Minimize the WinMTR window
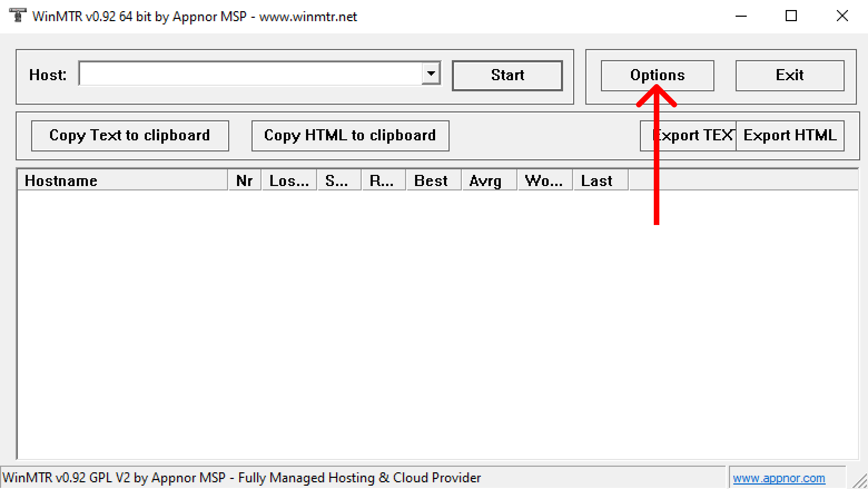 click(741, 16)
